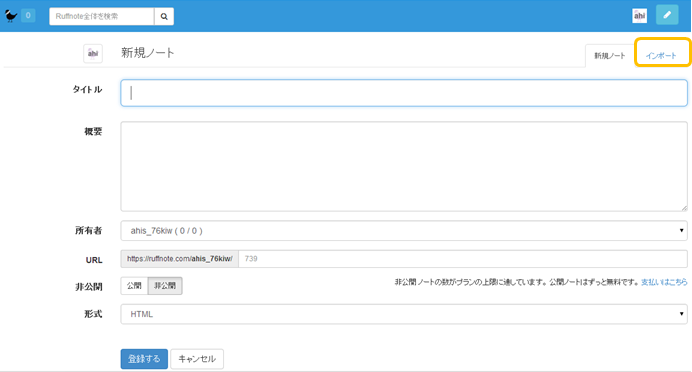Click the small avatar beside 新規ノート heading

click(x=93, y=54)
